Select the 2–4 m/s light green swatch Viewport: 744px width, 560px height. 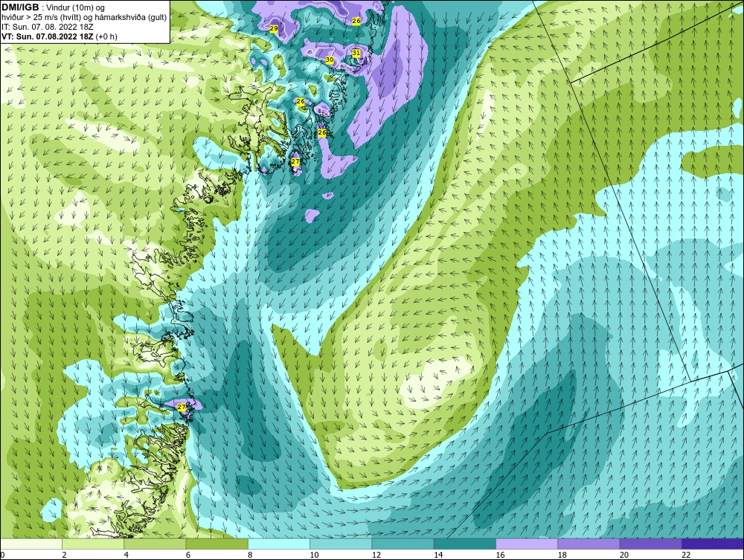point(93,544)
